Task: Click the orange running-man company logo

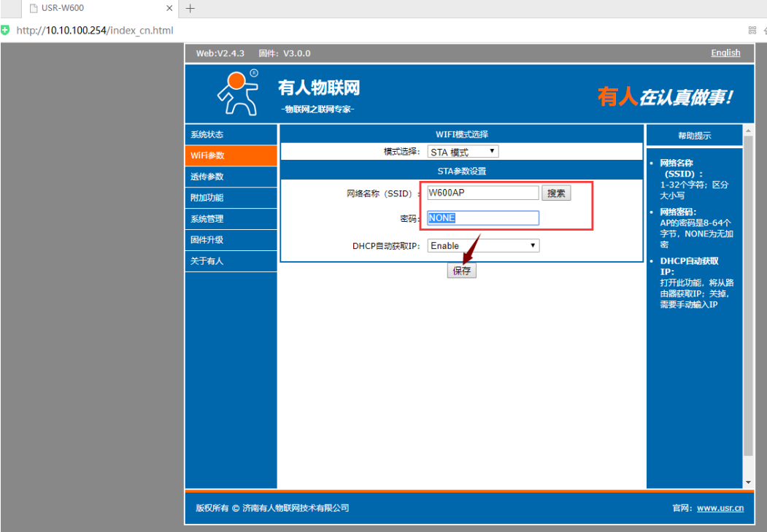Action: 239,93
